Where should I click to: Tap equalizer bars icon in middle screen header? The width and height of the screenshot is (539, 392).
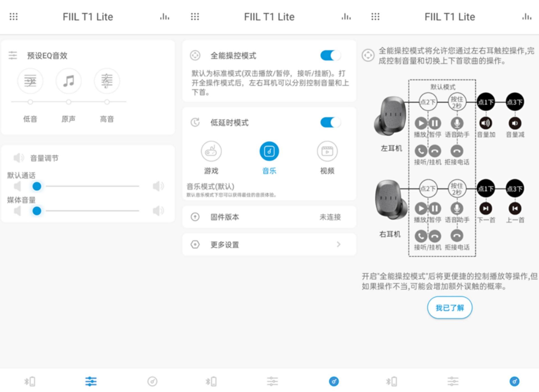[x=346, y=17]
